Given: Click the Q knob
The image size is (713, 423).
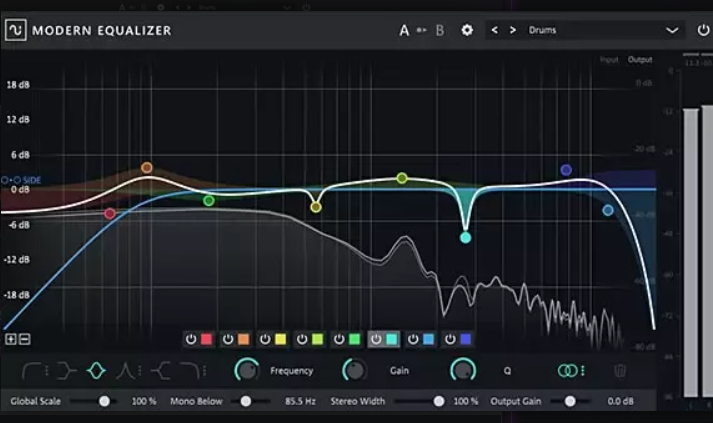Looking at the screenshot, I should pyautogui.click(x=463, y=370).
